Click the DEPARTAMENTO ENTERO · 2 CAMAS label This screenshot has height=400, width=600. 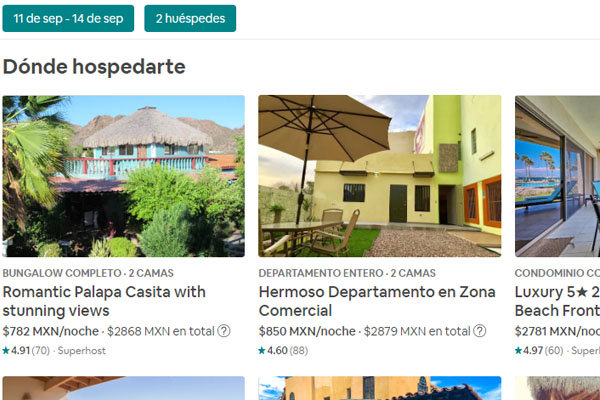coord(347,273)
